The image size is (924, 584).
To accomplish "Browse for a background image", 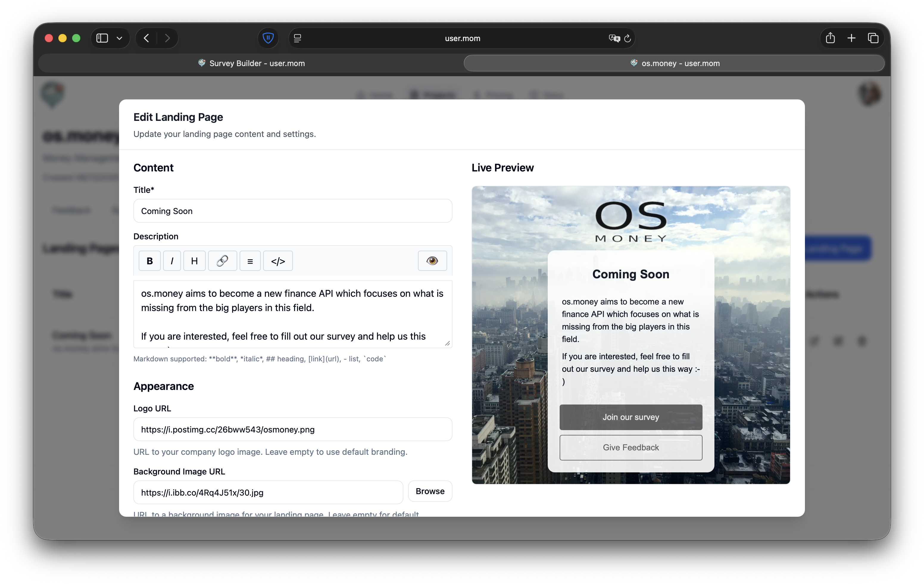I will click(430, 491).
